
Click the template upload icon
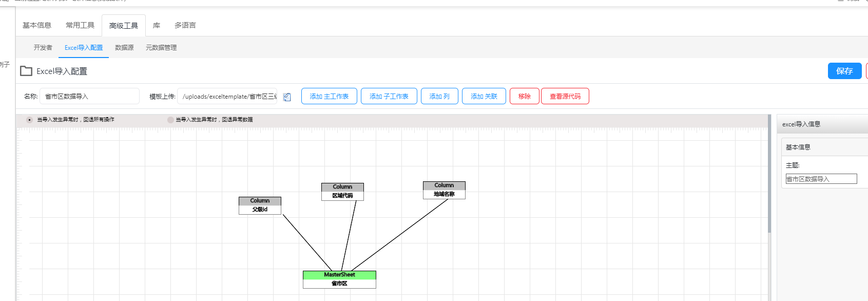tap(287, 97)
